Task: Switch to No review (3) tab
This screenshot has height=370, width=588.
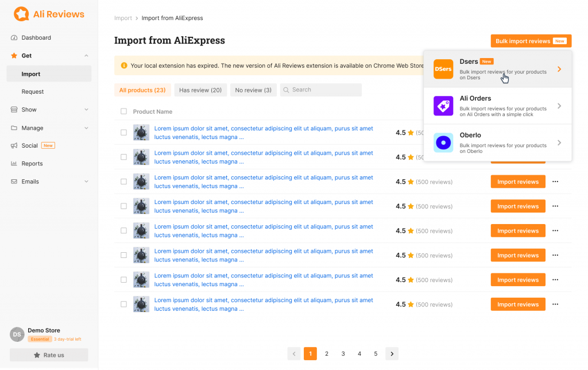Action: (253, 90)
